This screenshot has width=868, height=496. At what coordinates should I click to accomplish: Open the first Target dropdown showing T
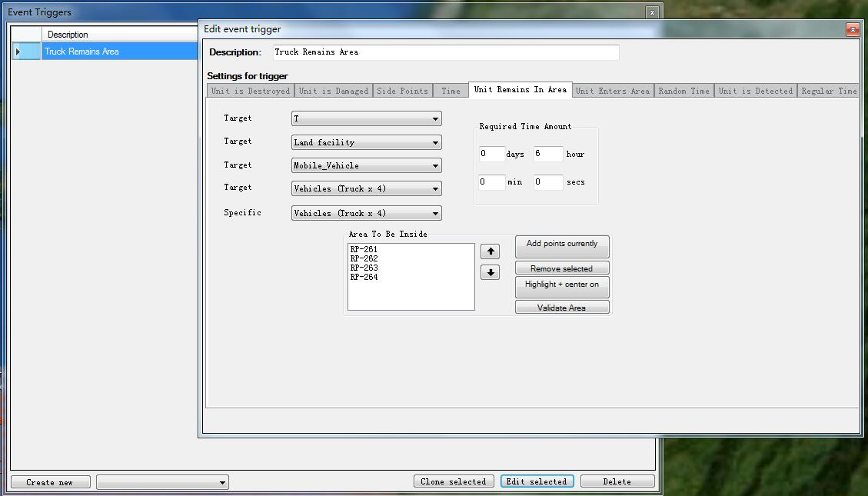pos(367,118)
